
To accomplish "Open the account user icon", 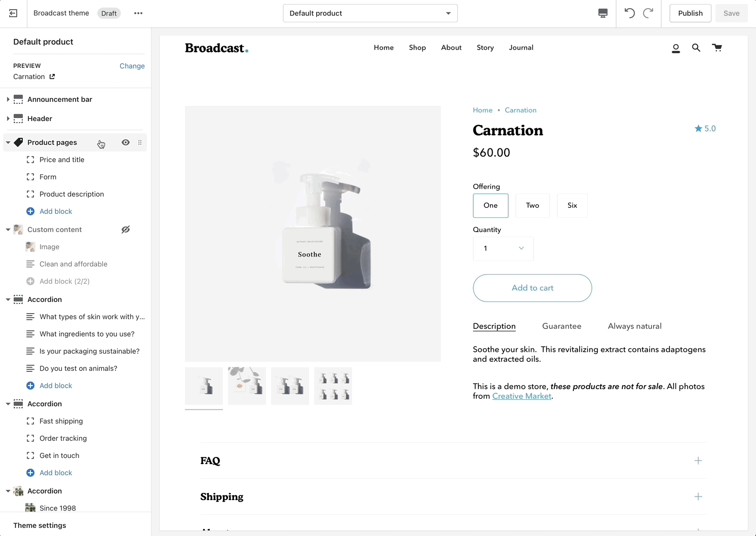I will [x=675, y=48].
